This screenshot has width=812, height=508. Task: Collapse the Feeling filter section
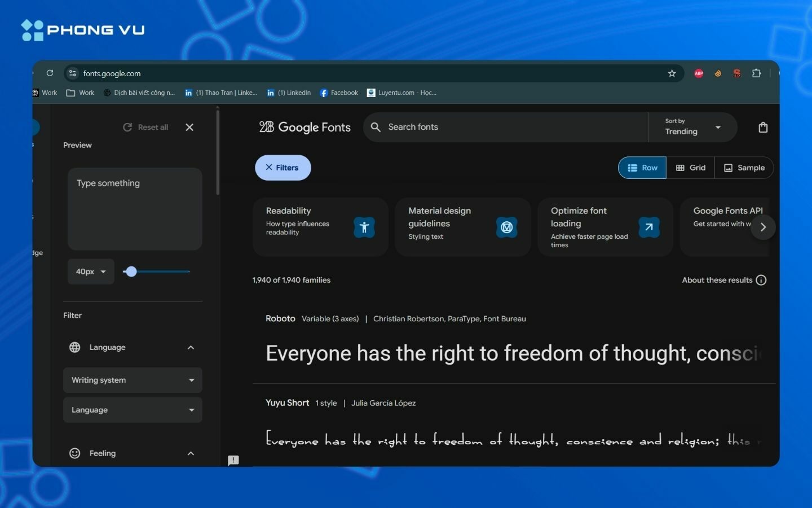pos(191,453)
